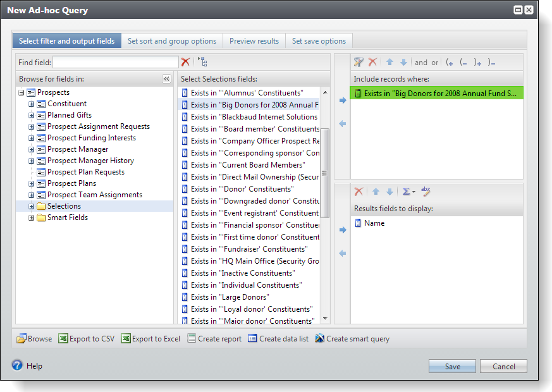
Task: Click Export to Excel icon
Action: pos(126,339)
